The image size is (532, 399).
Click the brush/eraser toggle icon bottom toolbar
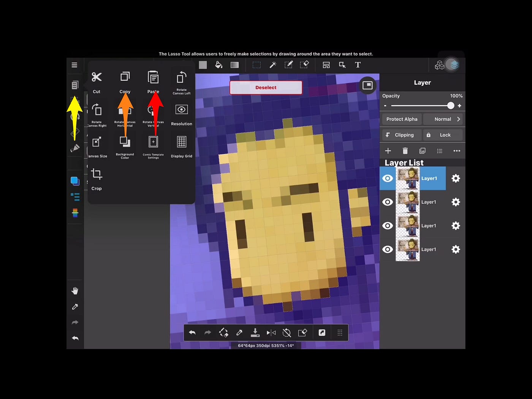coord(223,332)
